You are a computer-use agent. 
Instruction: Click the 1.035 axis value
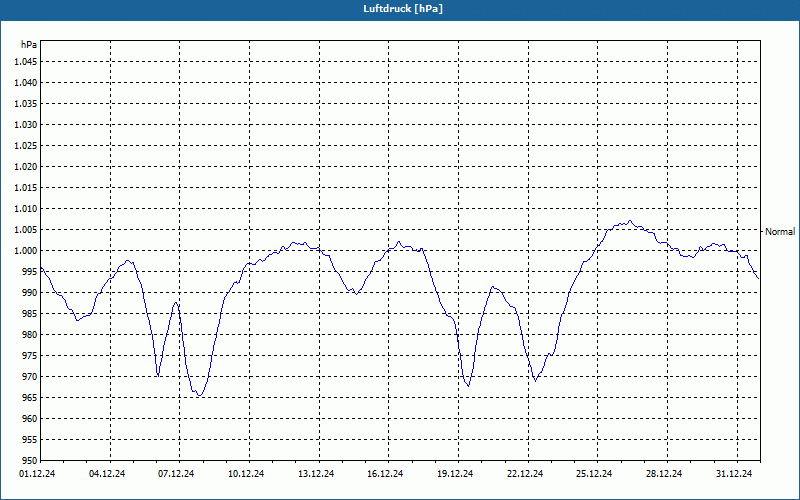point(26,104)
